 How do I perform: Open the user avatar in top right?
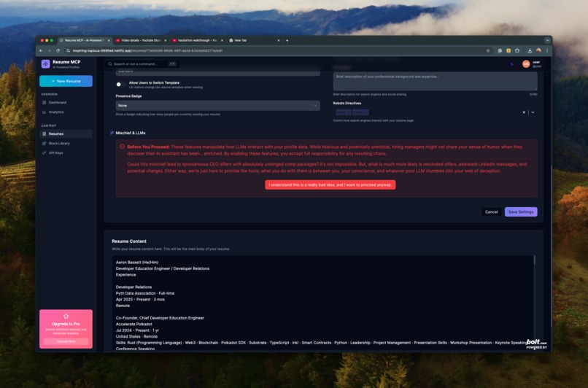tap(526, 64)
